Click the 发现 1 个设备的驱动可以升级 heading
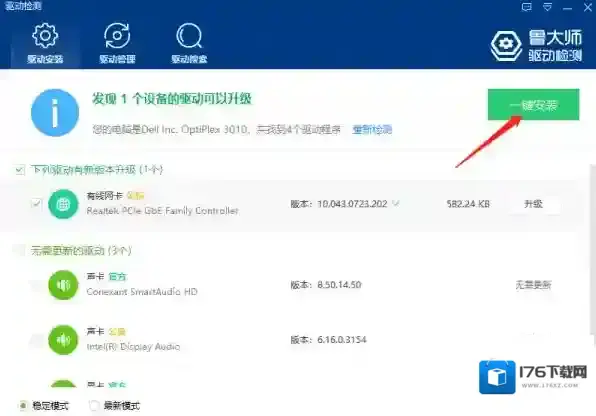Image resolution: width=596 pixels, height=416 pixels. click(x=171, y=99)
